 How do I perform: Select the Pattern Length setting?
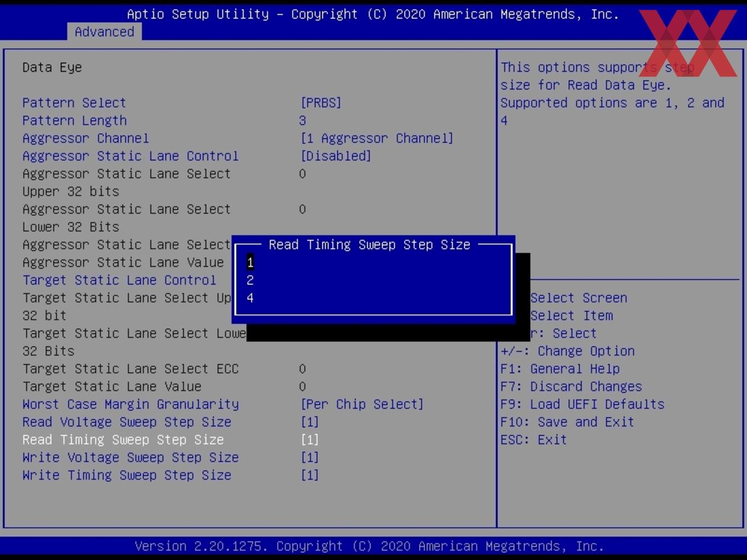pyautogui.click(x=75, y=121)
